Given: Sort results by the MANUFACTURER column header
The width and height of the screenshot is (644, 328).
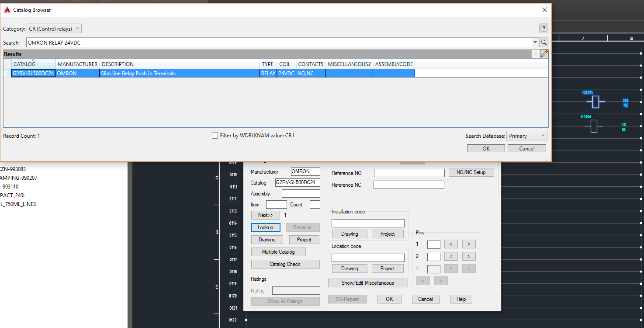Looking at the screenshot, I should (78, 64).
